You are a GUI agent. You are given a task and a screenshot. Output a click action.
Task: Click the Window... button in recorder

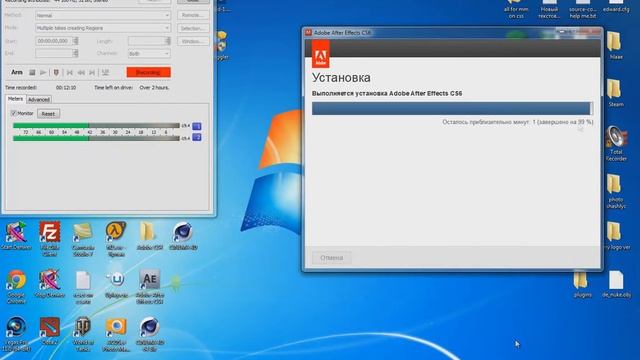click(193, 41)
